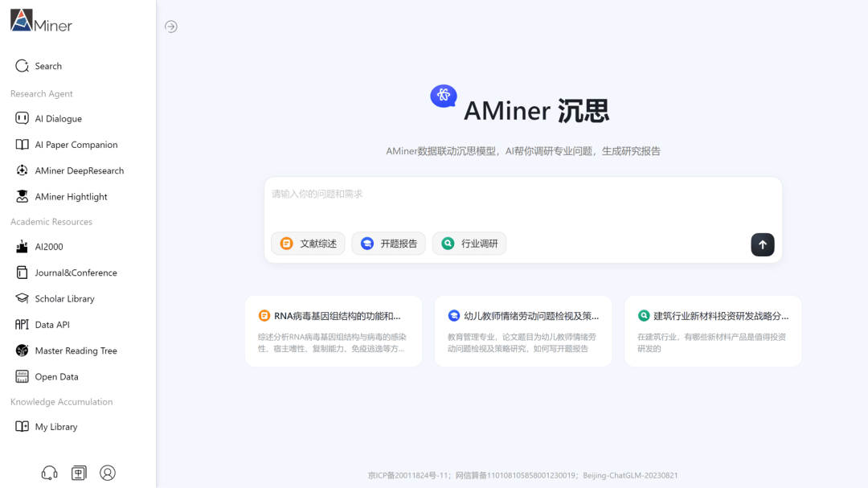Collapse the sidebar with the arrow icon
This screenshot has width=868, height=488.
tap(171, 27)
